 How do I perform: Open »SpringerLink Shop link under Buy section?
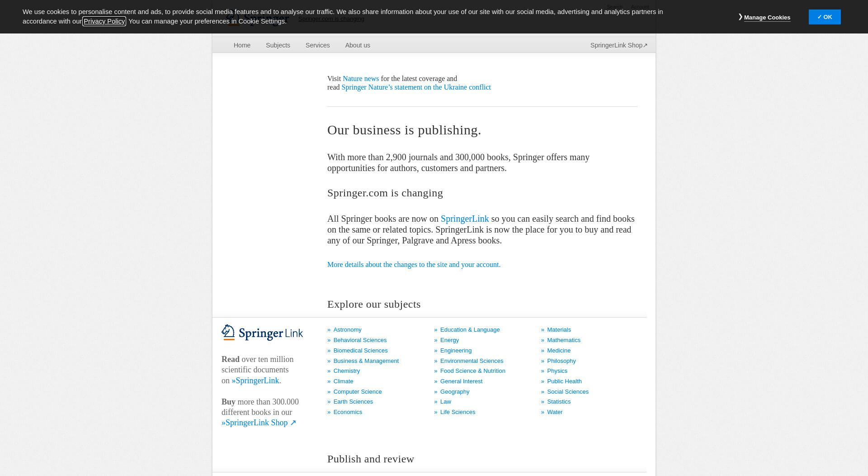point(259,423)
